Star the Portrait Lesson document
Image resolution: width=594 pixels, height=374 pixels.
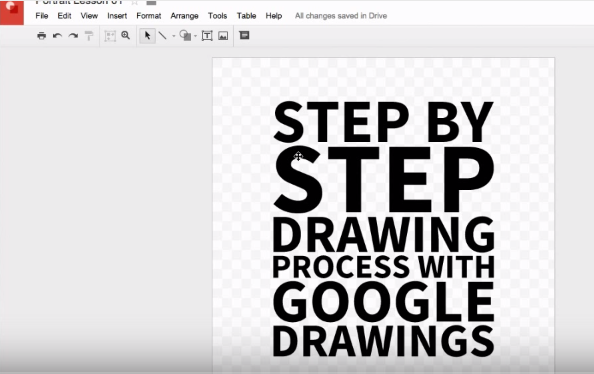134,2
